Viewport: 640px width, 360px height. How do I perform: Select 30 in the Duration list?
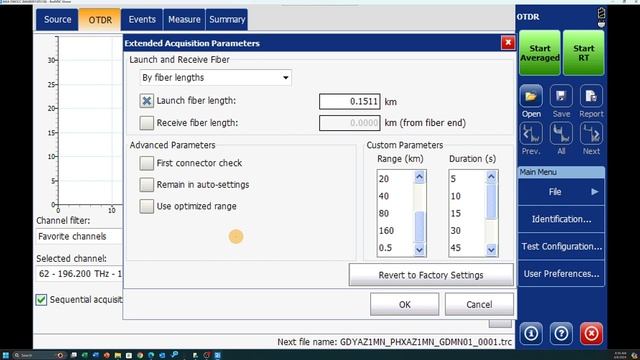(x=456, y=231)
